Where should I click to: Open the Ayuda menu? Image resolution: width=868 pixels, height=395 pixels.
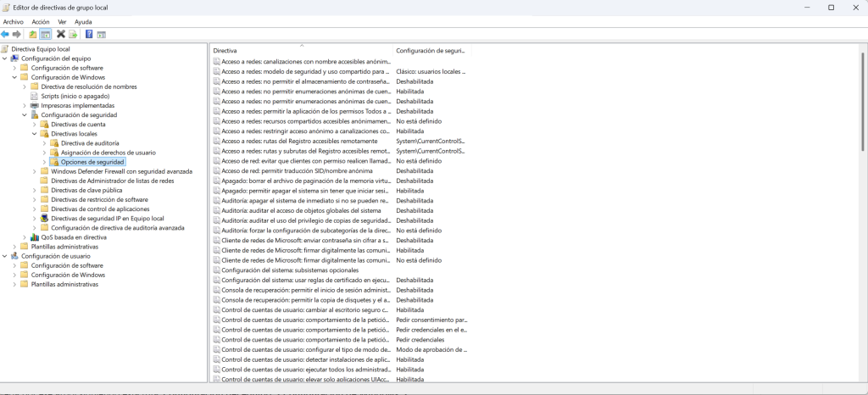[83, 22]
